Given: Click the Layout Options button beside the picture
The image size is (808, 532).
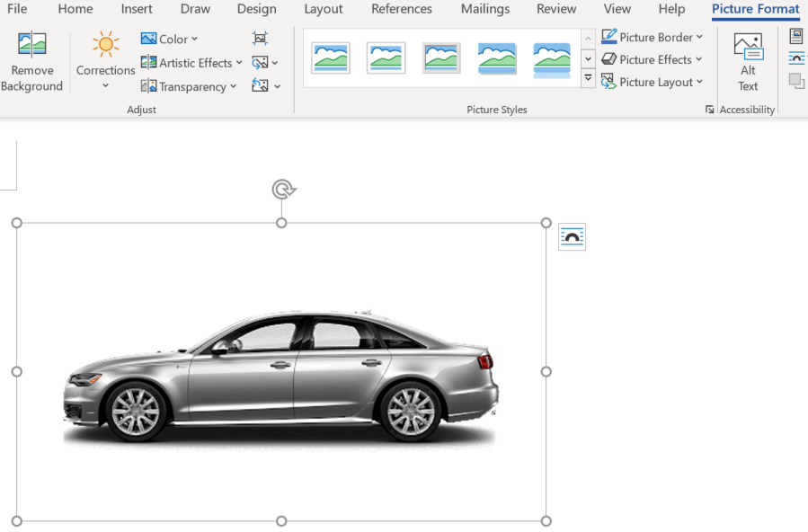Looking at the screenshot, I should coord(572,237).
